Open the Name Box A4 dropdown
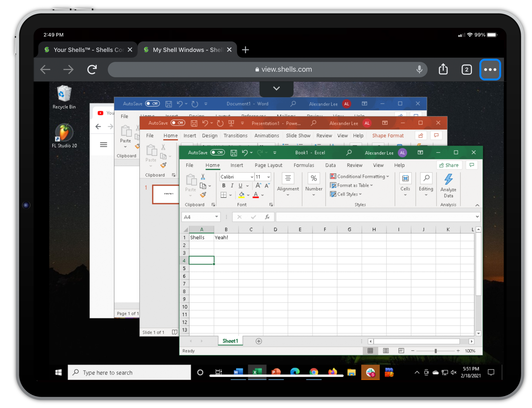 (216, 217)
